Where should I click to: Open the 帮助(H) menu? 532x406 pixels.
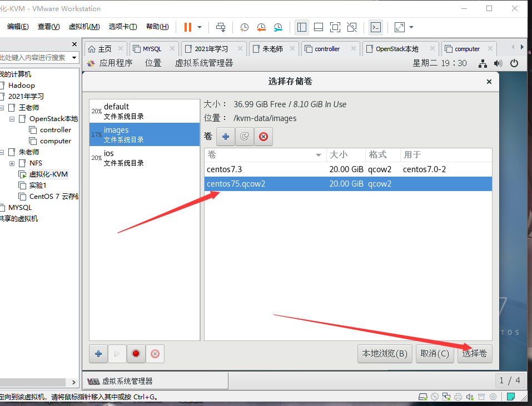157,27
